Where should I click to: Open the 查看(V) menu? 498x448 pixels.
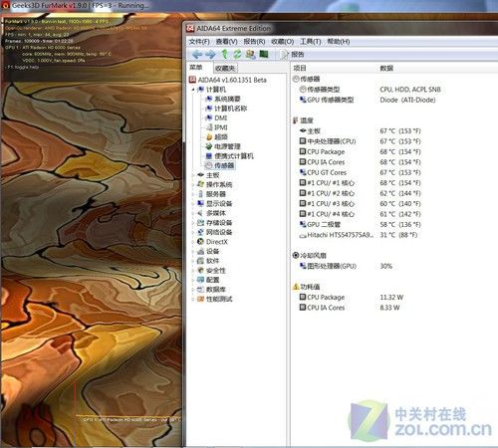coord(227,42)
